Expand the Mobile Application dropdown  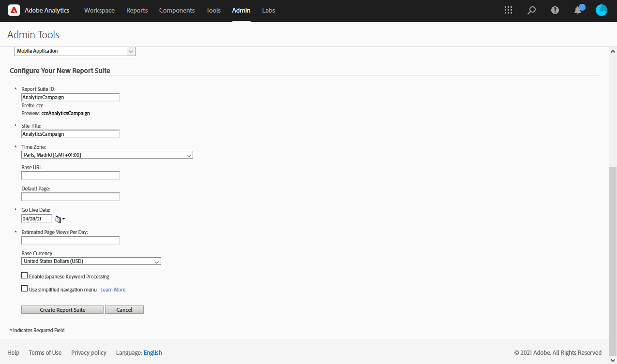[x=75, y=51]
